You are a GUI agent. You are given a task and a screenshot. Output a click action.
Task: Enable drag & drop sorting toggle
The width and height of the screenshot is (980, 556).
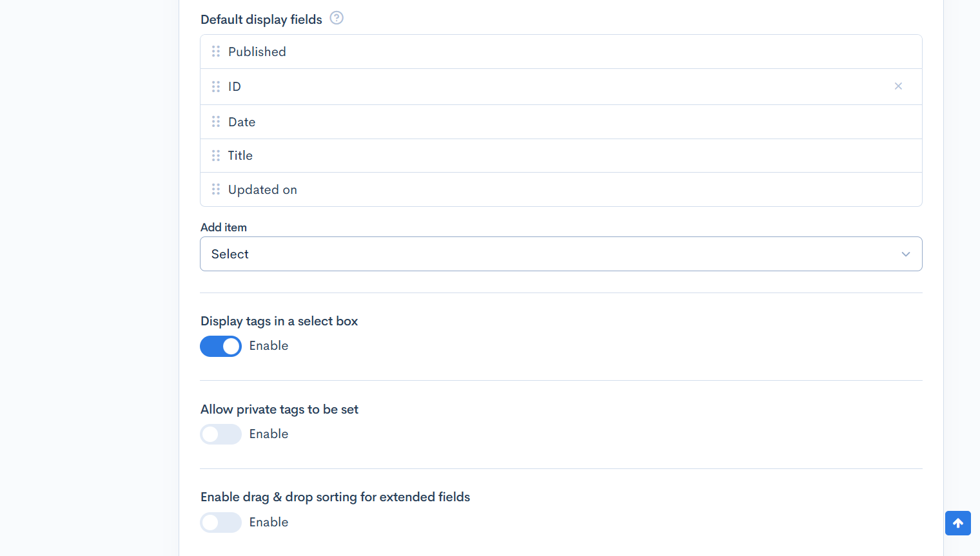(220, 522)
